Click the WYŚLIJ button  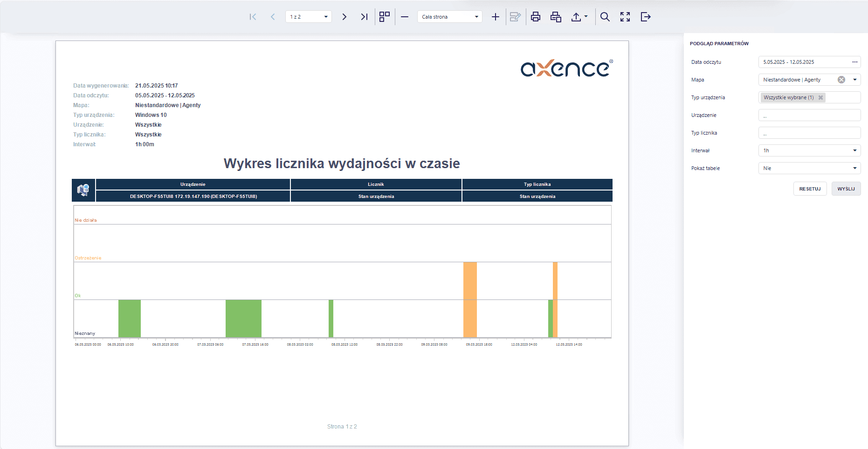[846, 189]
